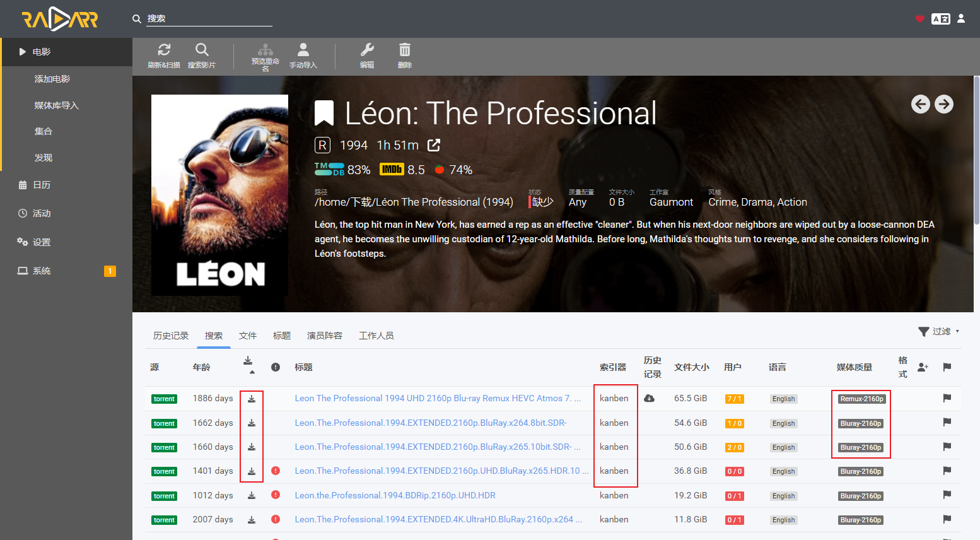The height and width of the screenshot is (540, 980).
Task: Click the Manual Import person icon
Action: (303, 50)
